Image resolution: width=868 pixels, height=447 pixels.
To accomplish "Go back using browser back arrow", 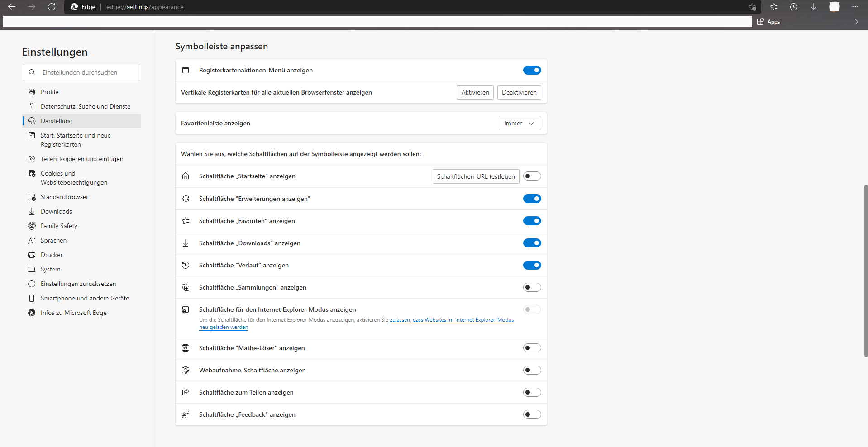I will coord(12,7).
